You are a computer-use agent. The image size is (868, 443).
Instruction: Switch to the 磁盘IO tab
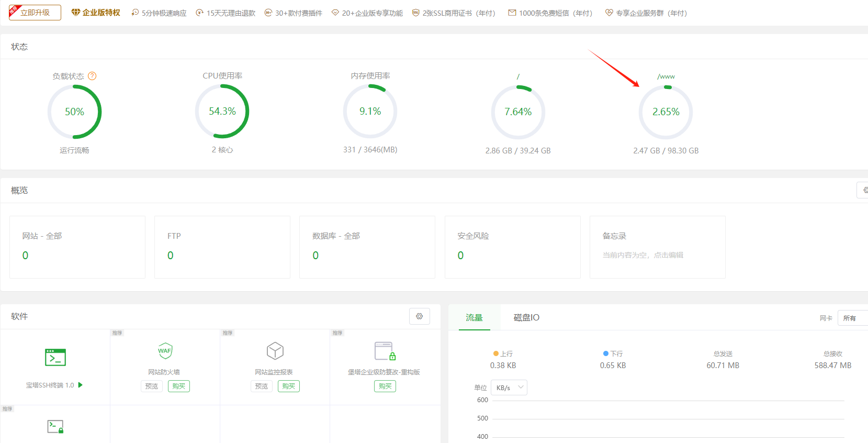coord(526,317)
